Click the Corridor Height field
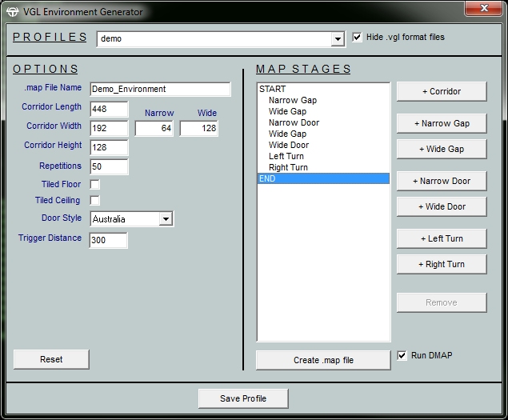Image resolution: width=508 pixels, height=420 pixels. [109, 147]
